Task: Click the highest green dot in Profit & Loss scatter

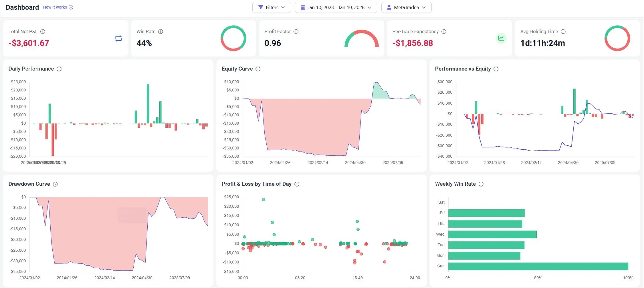Action: coord(263,199)
